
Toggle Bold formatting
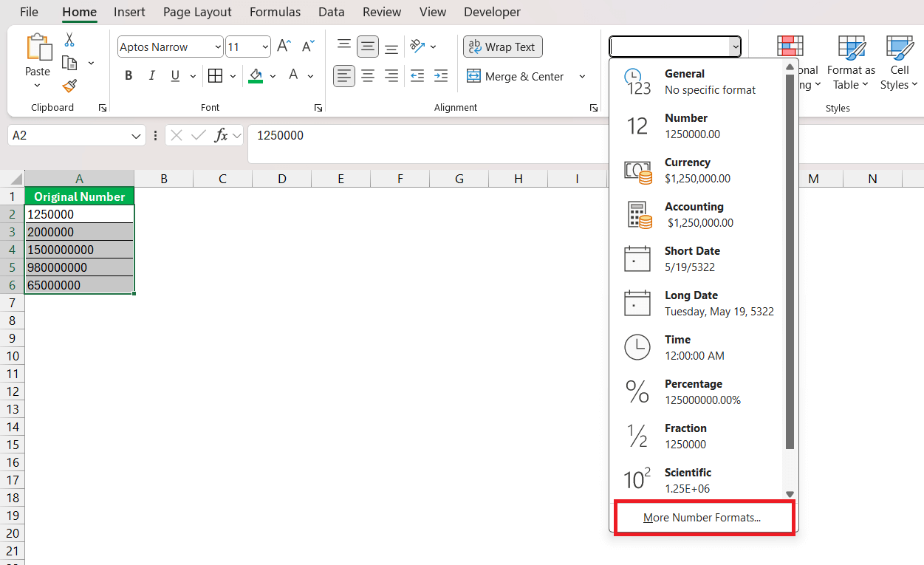click(x=129, y=75)
